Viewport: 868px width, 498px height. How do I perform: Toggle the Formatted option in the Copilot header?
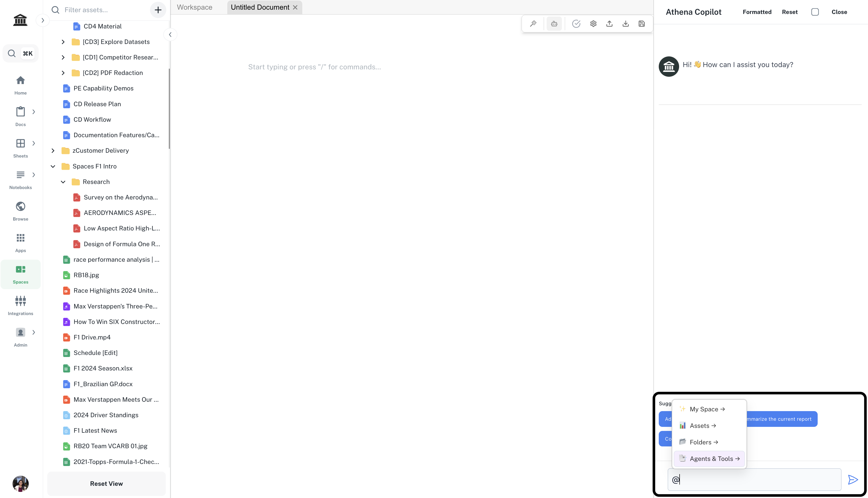tap(757, 12)
